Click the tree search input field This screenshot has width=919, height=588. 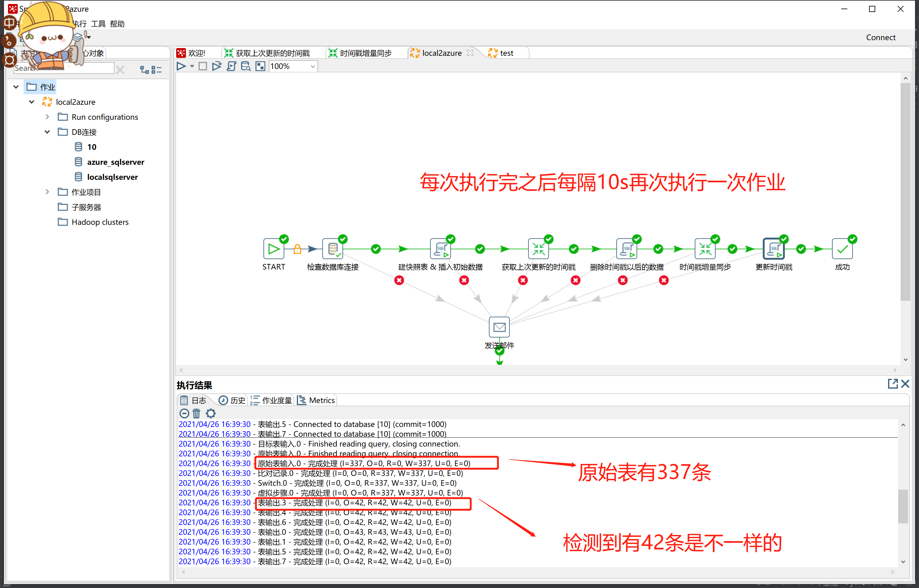click(64, 68)
